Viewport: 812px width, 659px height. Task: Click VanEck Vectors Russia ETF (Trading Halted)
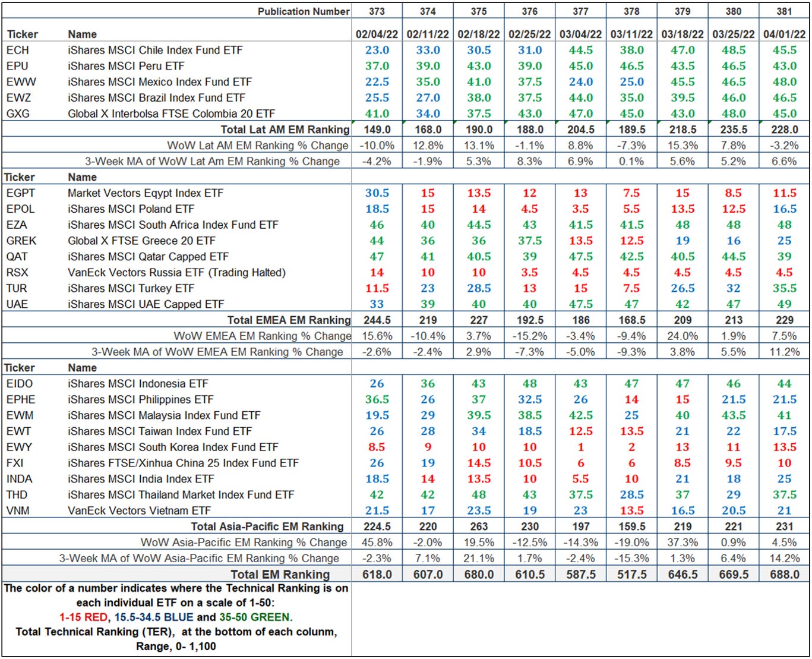pyautogui.click(x=176, y=273)
